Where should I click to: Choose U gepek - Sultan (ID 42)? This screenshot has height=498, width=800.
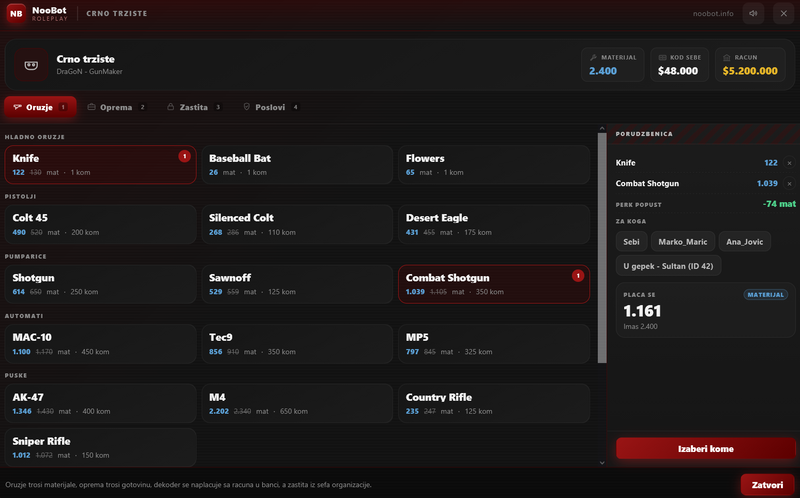[668, 266]
